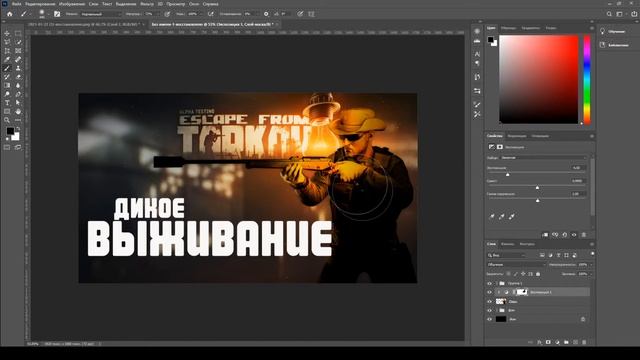Toggle visibility of the lower group layer

tap(489, 311)
